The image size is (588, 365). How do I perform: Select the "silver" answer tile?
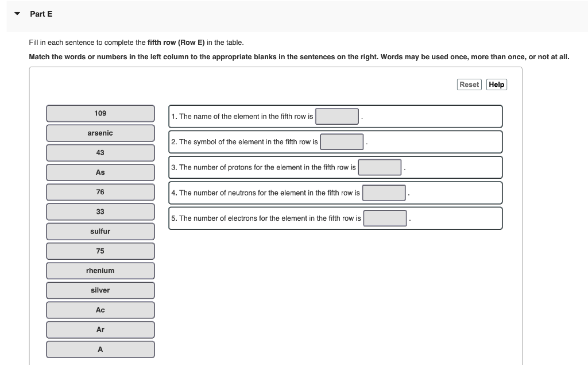pyautogui.click(x=100, y=290)
